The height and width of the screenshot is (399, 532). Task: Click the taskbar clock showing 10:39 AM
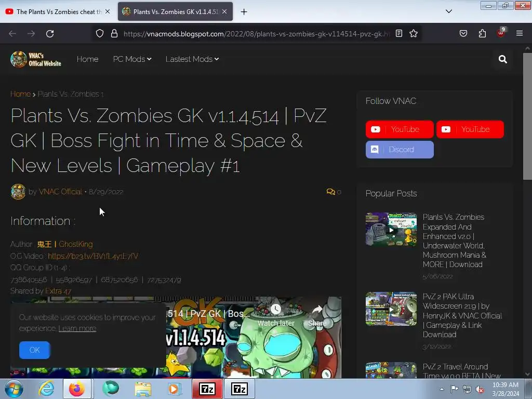505,389
